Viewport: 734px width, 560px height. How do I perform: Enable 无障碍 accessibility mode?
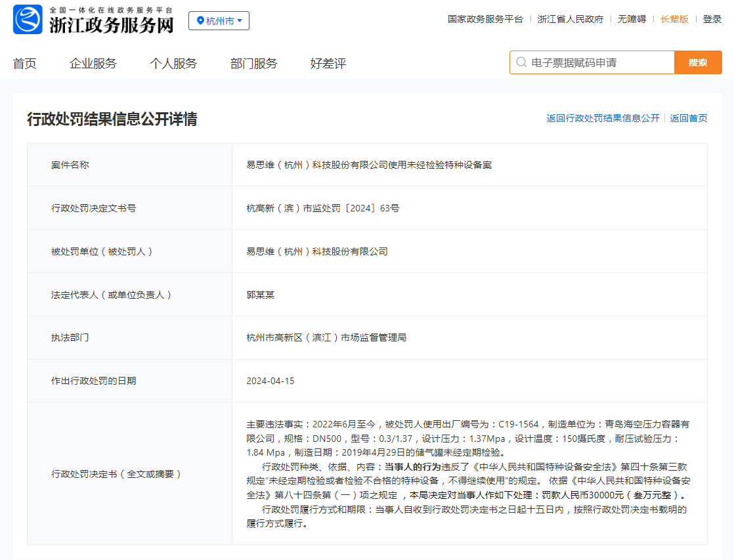(x=632, y=19)
